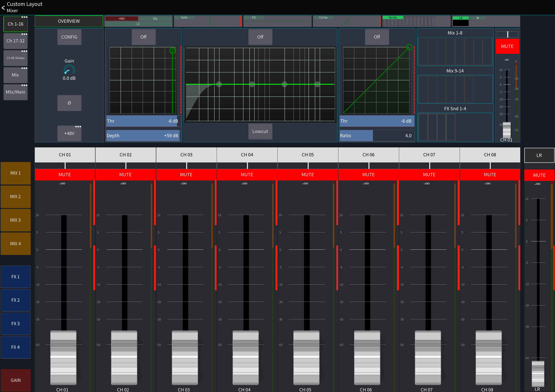Toggle the EQ Off button
Screen dimensions: 555x392
point(260,37)
